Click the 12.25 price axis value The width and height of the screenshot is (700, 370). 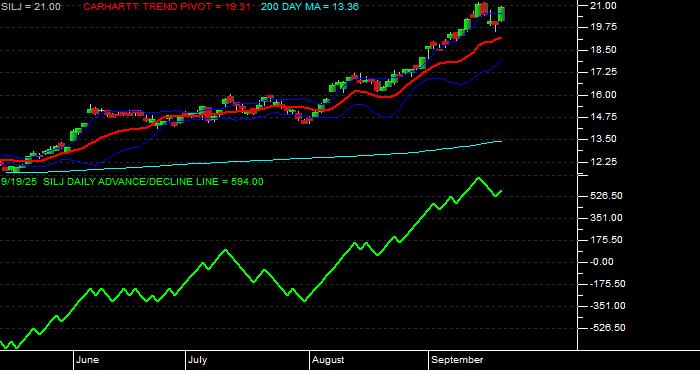tap(603, 162)
